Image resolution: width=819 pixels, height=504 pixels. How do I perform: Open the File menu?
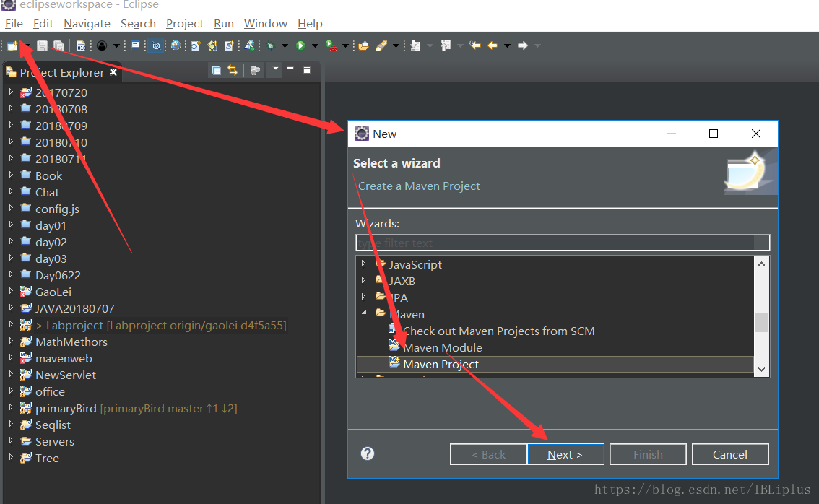[x=14, y=24]
